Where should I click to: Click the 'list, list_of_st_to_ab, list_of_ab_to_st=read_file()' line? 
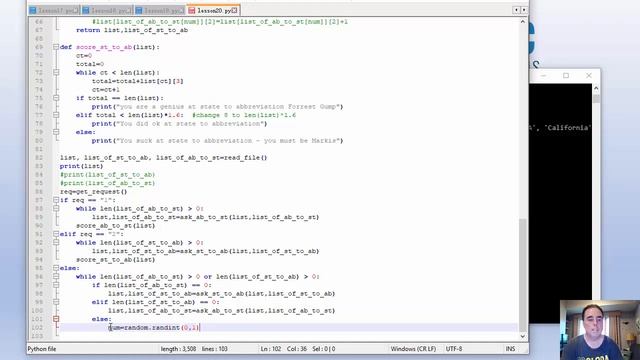pos(163,158)
